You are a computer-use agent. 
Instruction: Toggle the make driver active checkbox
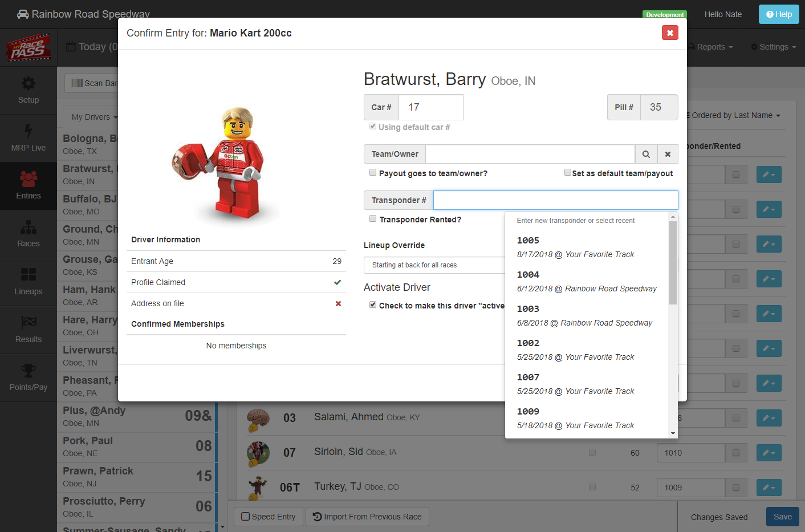373,304
